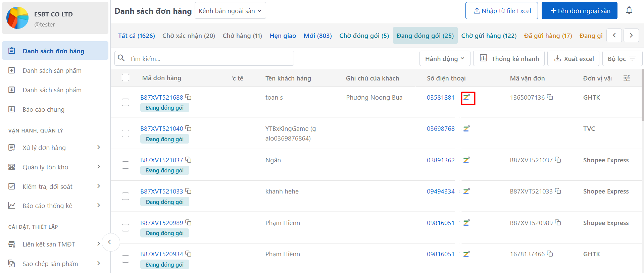Viewport: 644px width, 273px height.
Task: Copy order code B87XVT521033
Action: (189, 191)
